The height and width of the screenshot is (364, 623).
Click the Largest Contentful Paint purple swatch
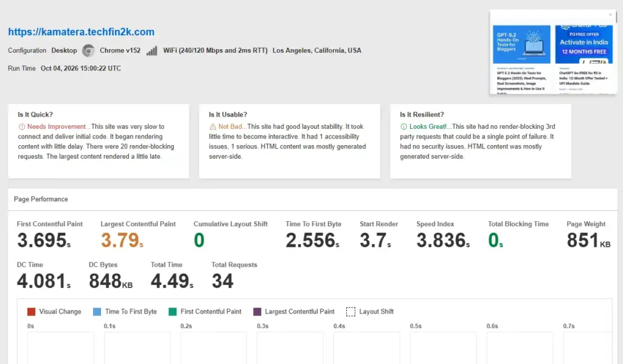[257, 312]
